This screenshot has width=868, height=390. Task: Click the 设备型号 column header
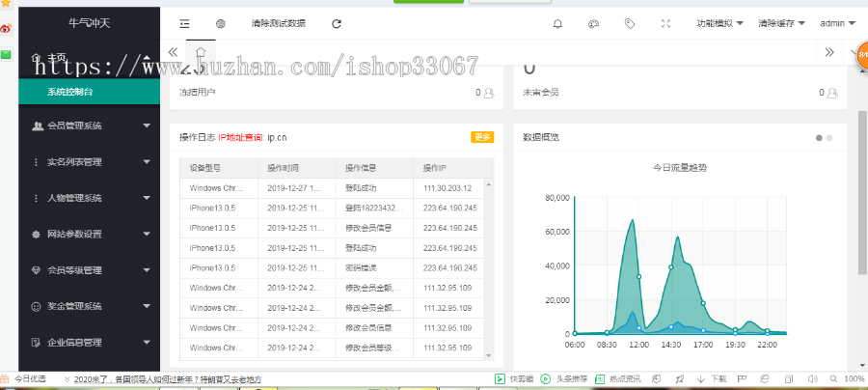(x=219, y=168)
